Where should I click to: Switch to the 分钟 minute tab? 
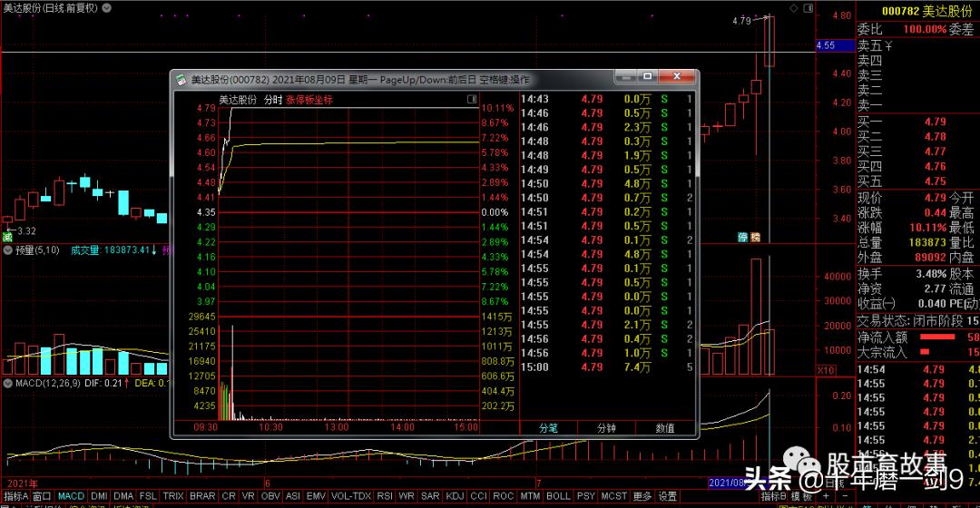[x=606, y=427]
